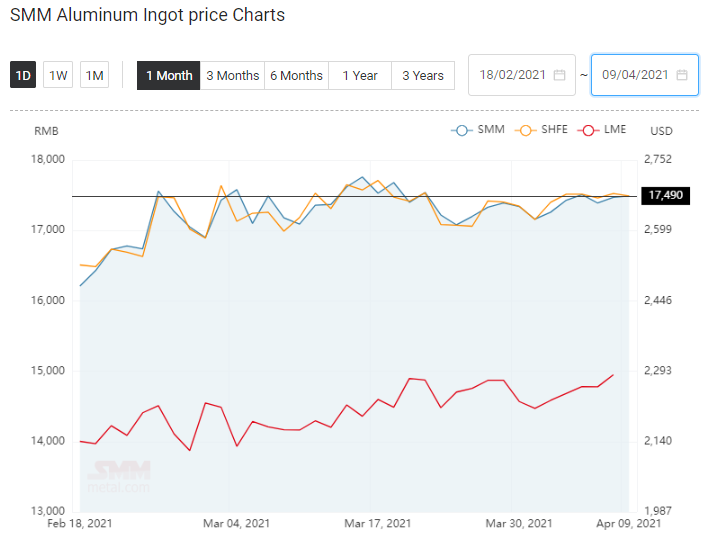This screenshot has height=537, width=710.
Task: Click the SHFE orange legend marker
Action: pos(526,131)
